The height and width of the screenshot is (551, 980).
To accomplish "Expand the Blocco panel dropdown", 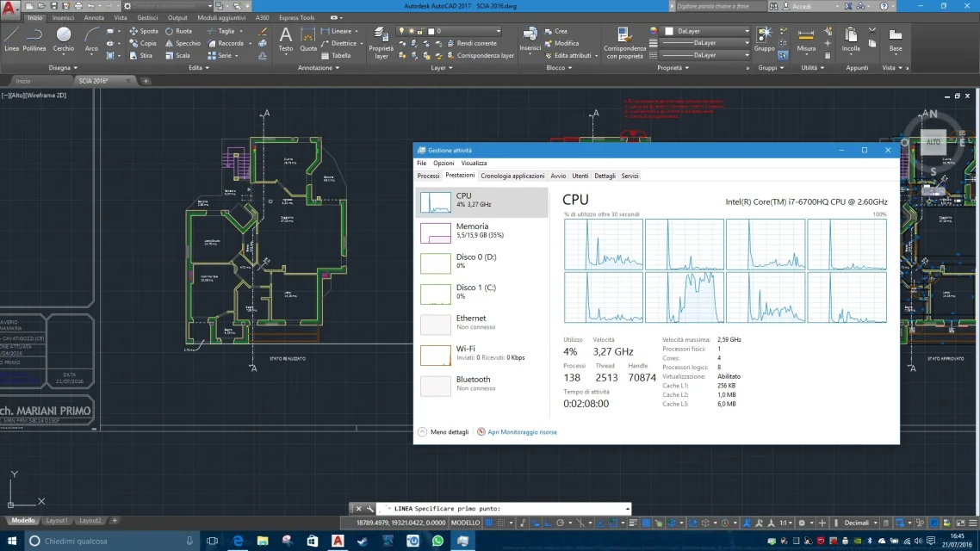I will click(x=559, y=67).
